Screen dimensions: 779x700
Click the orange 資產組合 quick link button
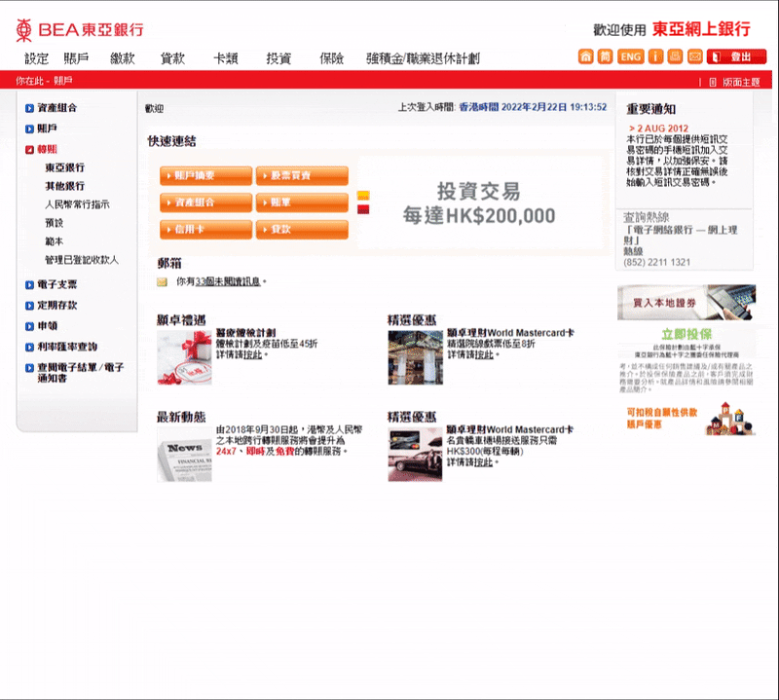[205, 203]
